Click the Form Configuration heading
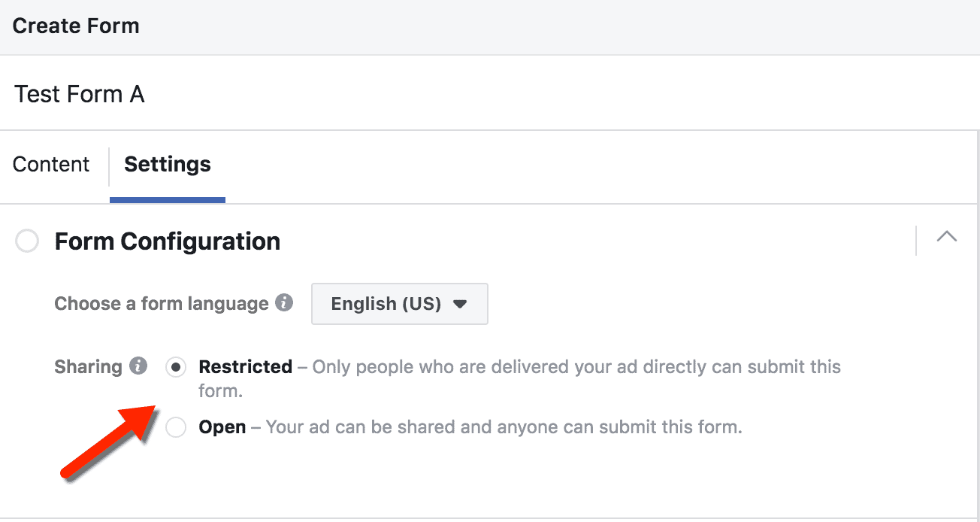Viewport: 980px width, 522px height. [168, 241]
